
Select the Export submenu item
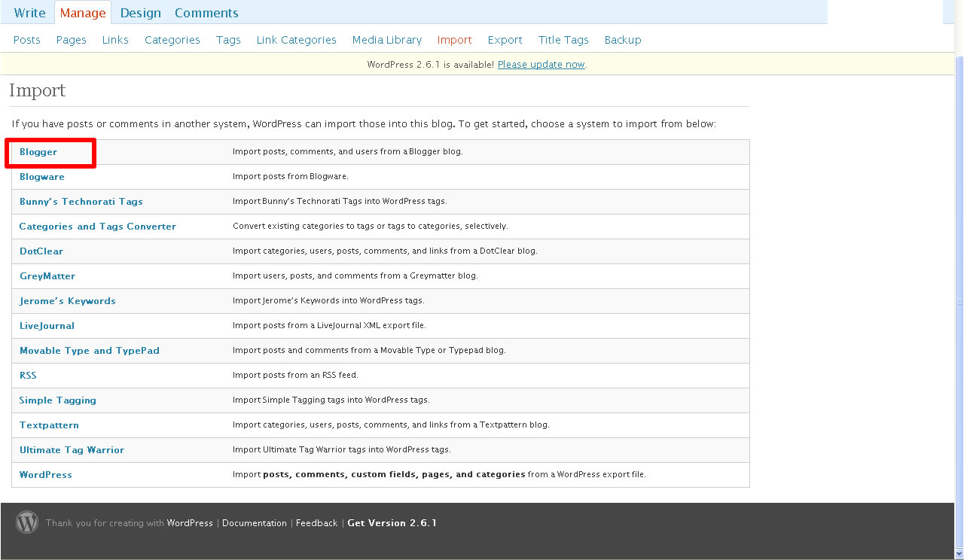(x=505, y=40)
